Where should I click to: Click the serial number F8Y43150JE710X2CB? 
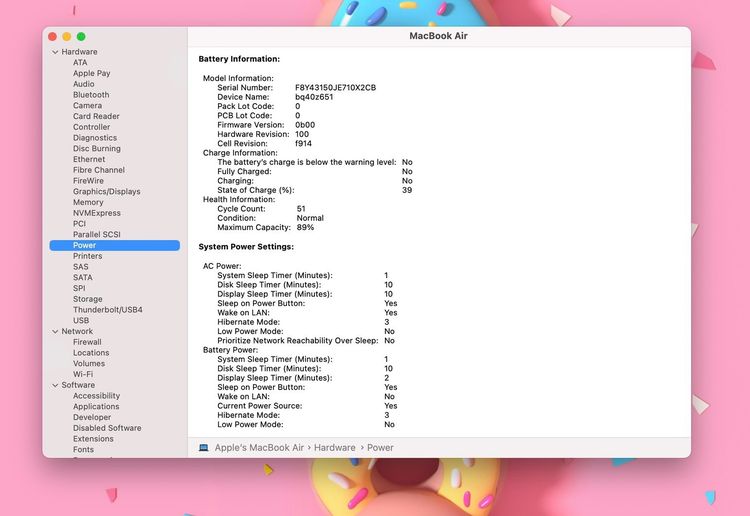(x=335, y=88)
